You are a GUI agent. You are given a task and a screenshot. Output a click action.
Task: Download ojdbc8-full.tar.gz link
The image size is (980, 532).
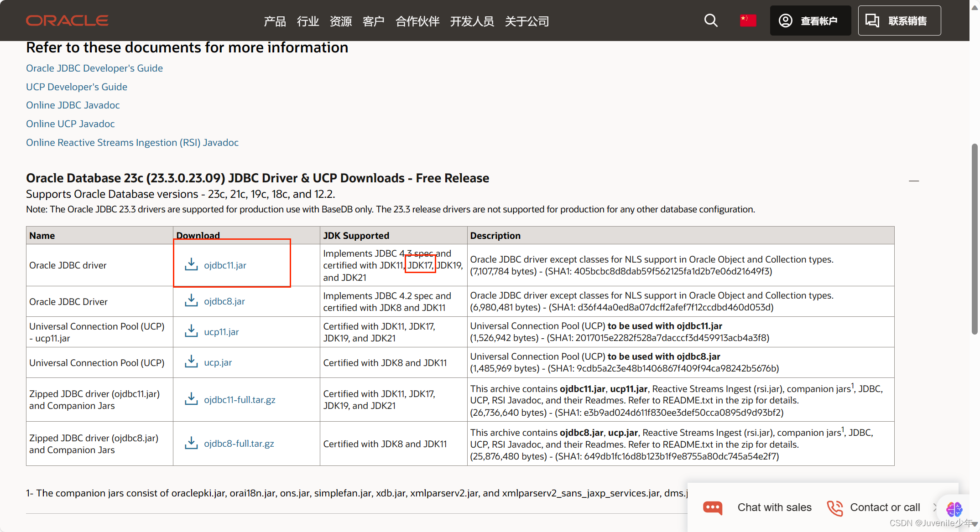coord(239,444)
